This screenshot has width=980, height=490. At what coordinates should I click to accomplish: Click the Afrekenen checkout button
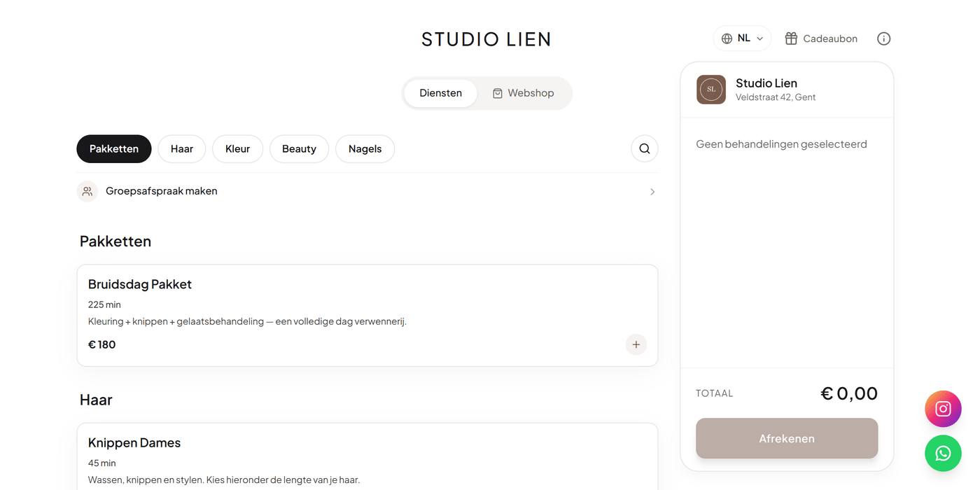(787, 438)
